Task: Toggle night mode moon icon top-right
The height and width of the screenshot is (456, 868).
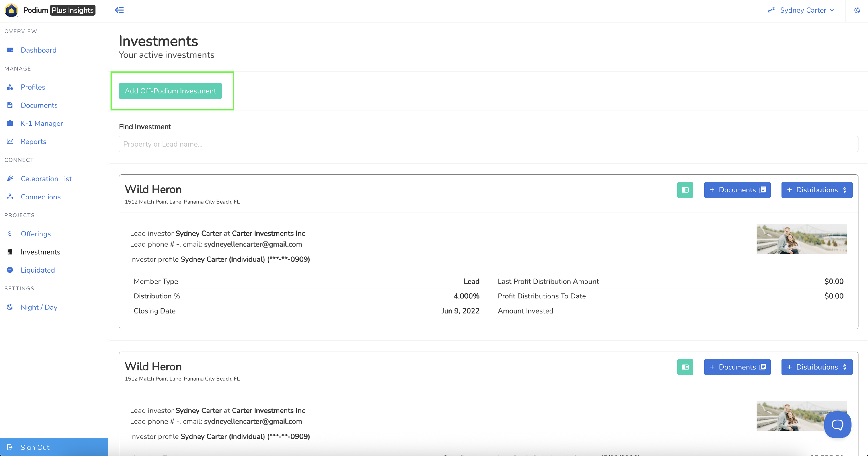Action: coord(857,10)
